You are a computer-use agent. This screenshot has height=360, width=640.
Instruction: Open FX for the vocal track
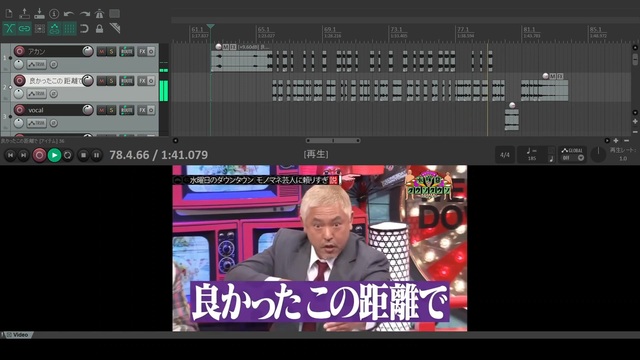click(x=142, y=110)
